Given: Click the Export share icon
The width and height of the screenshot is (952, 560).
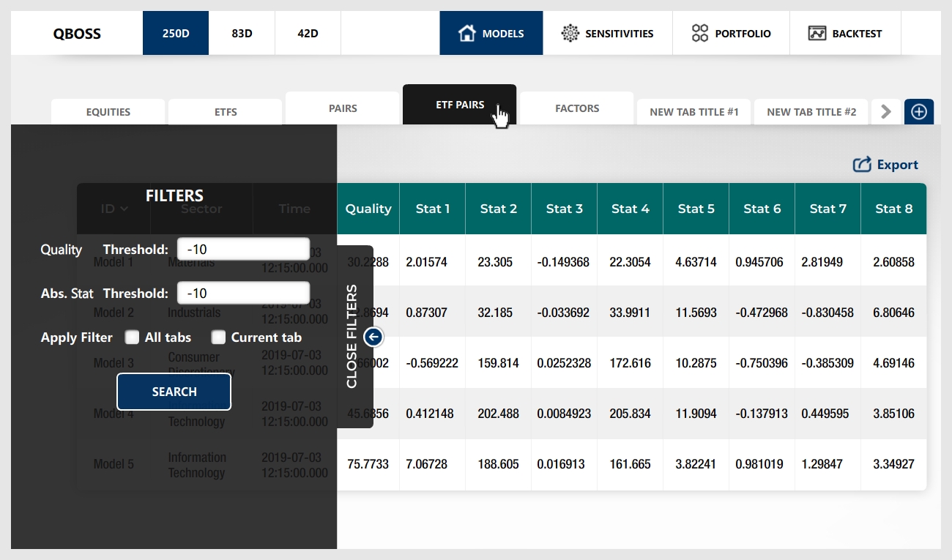Looking at the screenshot, I should pyautogui.click(x=862, y=165).
